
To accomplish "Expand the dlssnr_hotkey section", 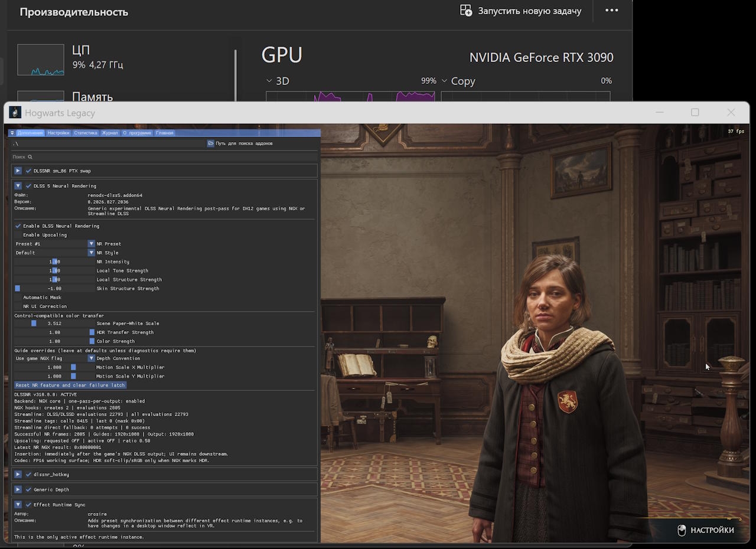I will point(18,475).
